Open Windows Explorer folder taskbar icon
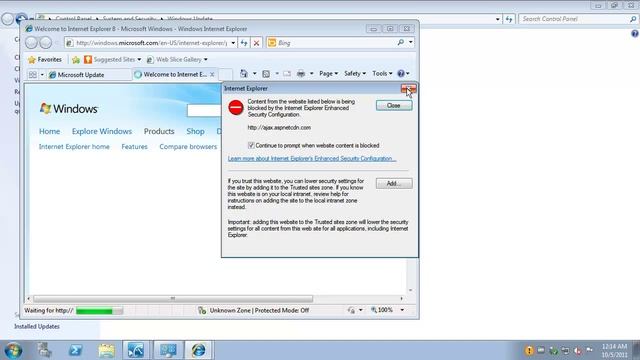This screenshot has width=640, height=360. (106, 350)
